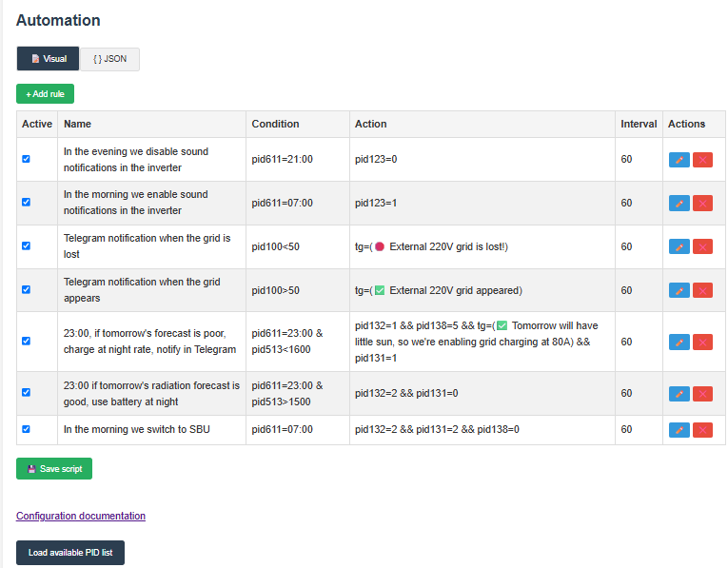Toggle the poor forecast night charge rule
This screenshot has height=568, width=728.
pos(26,341)
